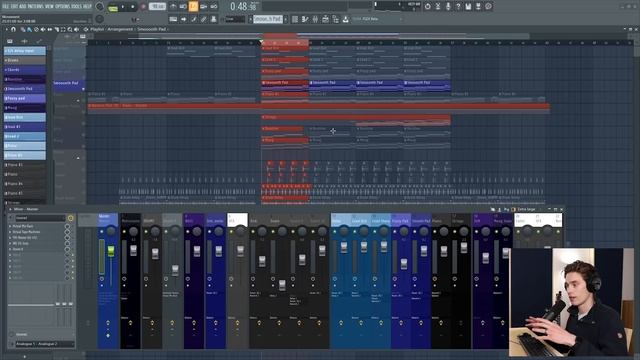Click the transport play button
Screen dimensions: 640x360
pyautogui.click(x=123, y=7)
